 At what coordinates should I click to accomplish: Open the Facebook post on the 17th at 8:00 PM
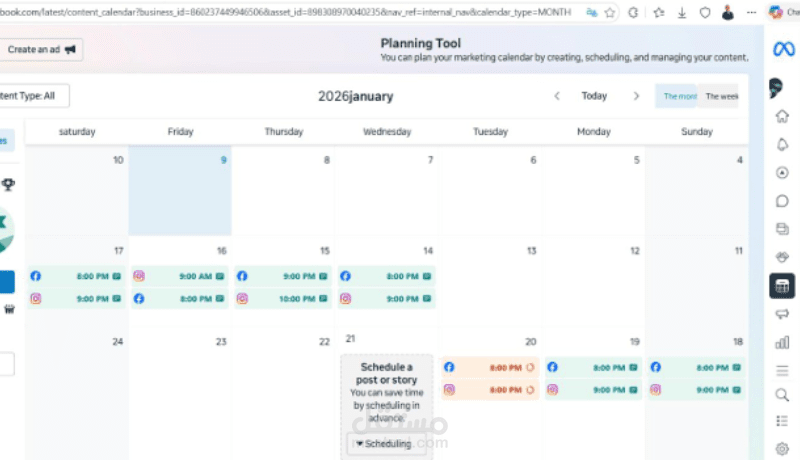(x=77, y=276)
